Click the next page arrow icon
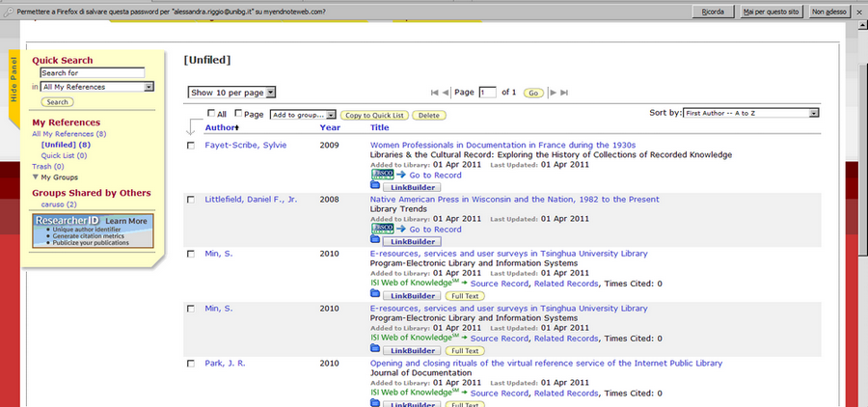This screenshot has height=407, width=868. click(553, 93)
